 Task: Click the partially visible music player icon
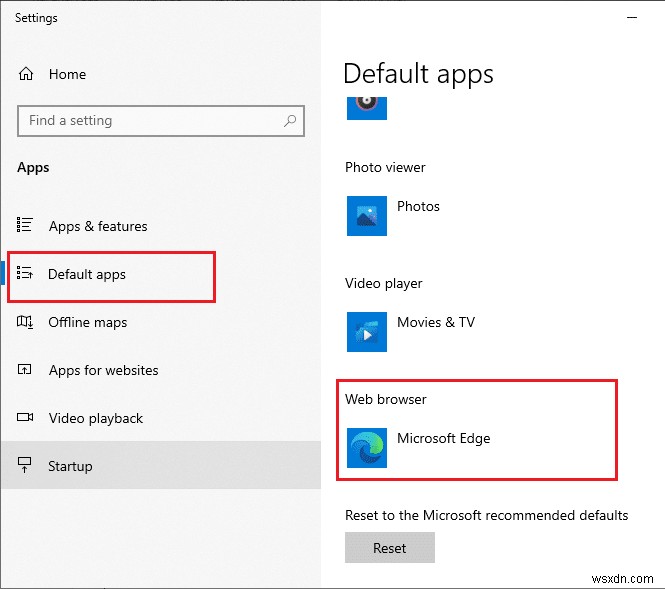[x=367, y=104]
